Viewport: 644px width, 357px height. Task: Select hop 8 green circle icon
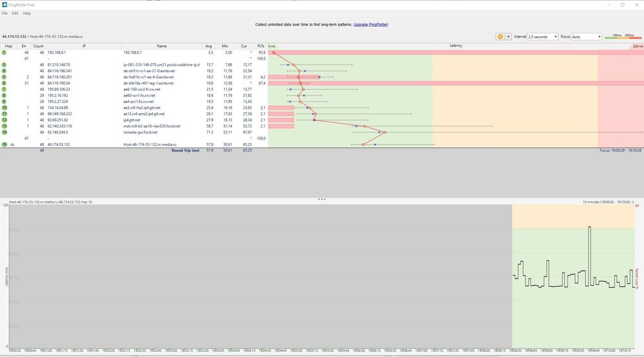pos(4,95)
